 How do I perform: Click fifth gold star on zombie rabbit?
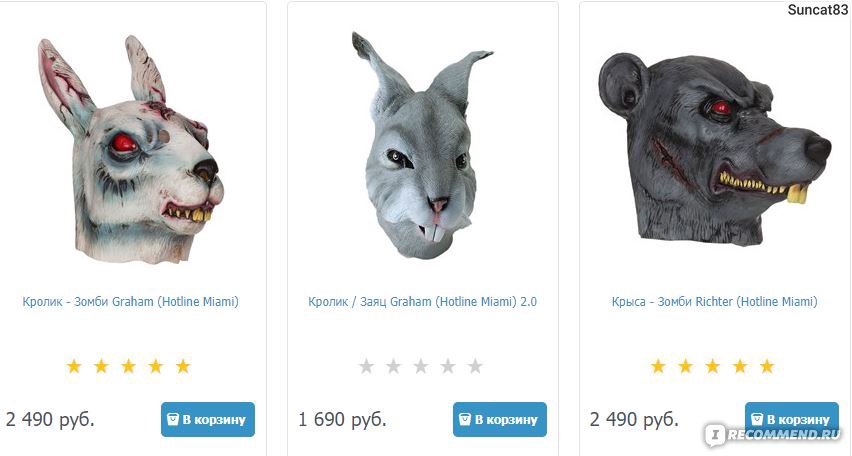[x=183, y=366]
